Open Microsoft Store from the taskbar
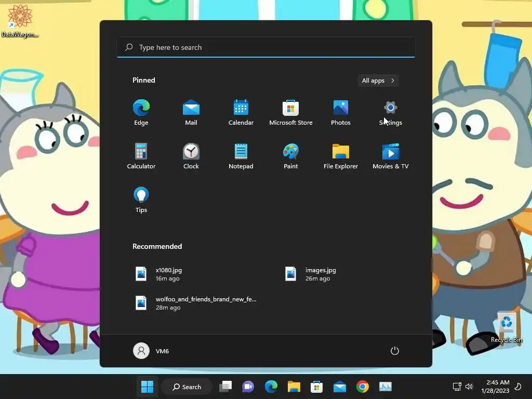This screenshot has width=532, height=399. click(316, 387)
